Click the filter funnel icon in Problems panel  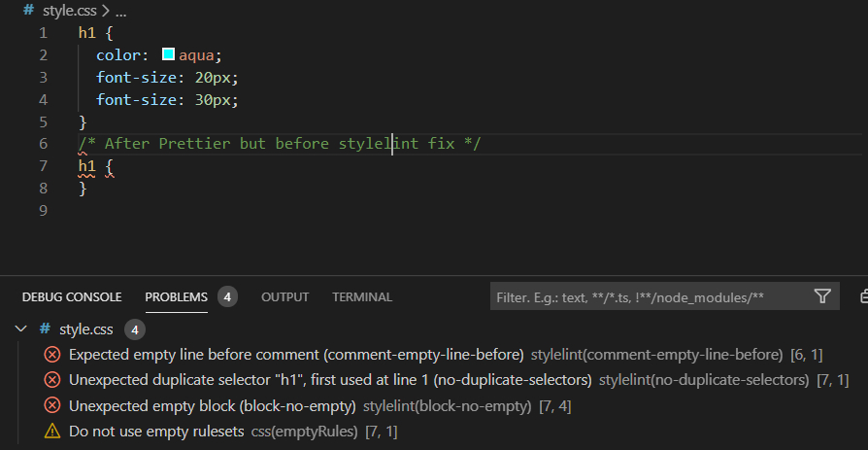pos(822,296)
